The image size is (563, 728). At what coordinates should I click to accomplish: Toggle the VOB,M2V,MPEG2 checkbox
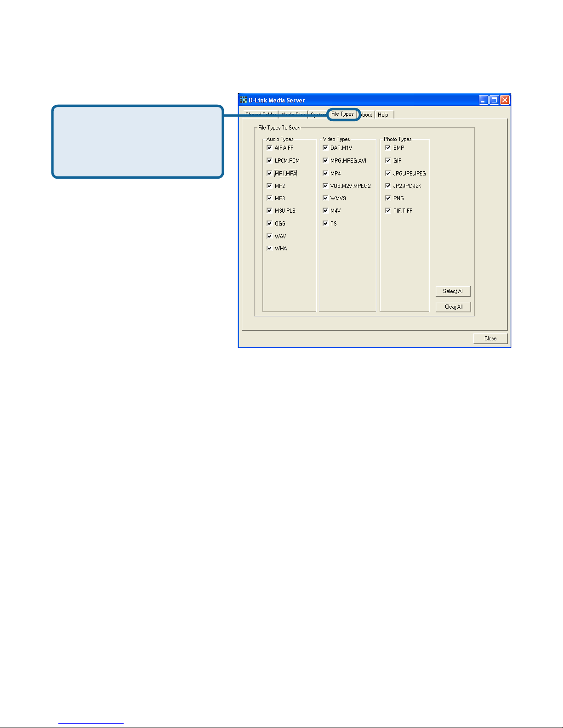[325, 186]
